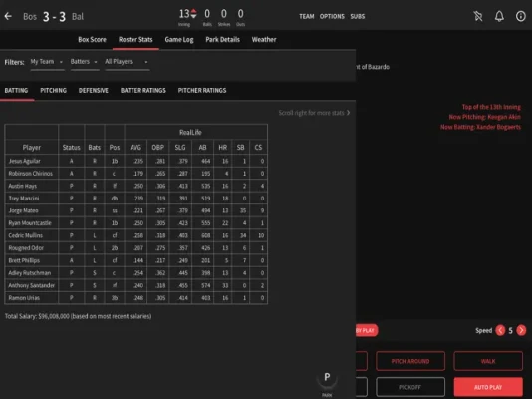Click the Player column header
Screen dimensions: 532x399
point(32,147)
